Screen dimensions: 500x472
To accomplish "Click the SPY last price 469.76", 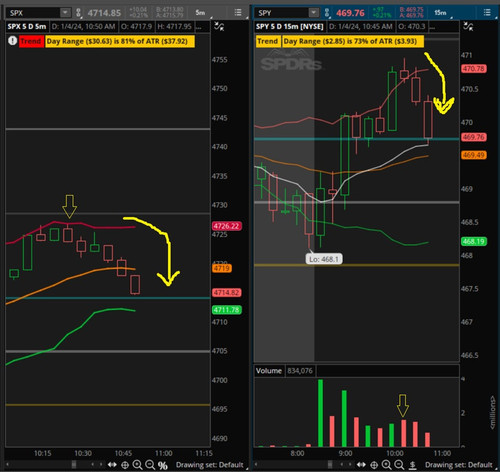I will tap(350, 13).
